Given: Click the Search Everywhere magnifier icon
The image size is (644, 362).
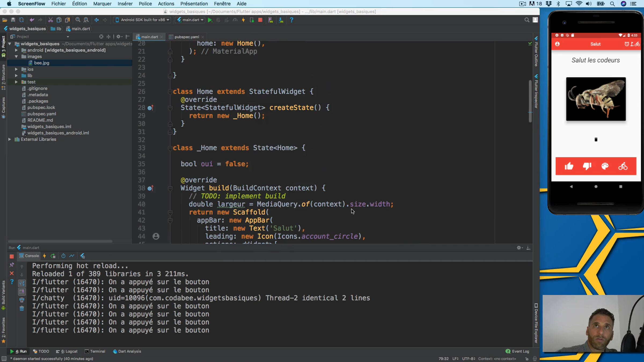Looking at the screenshot, I should click(527, 20).
